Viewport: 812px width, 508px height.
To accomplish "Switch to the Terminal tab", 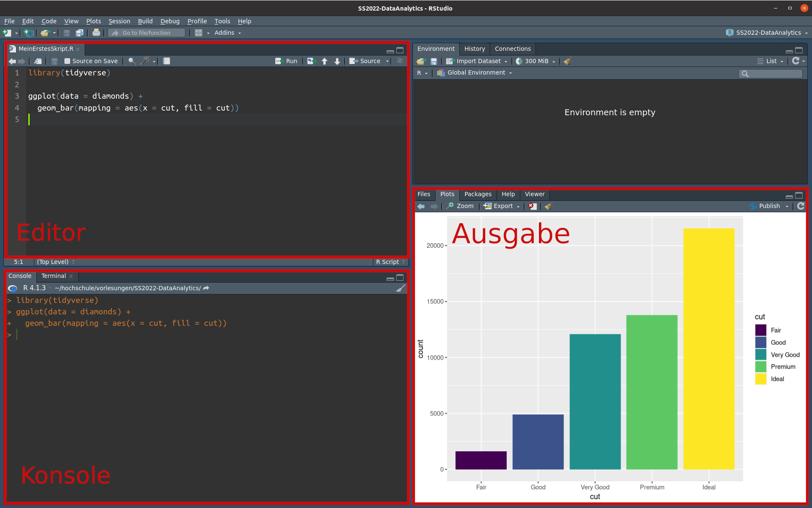I will tap(53, 276).
